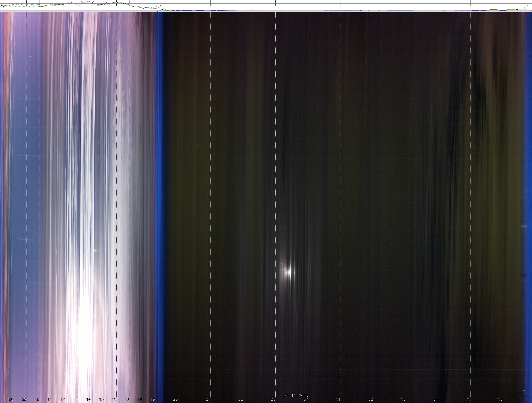Click the 04 hour label

(436, 399)
